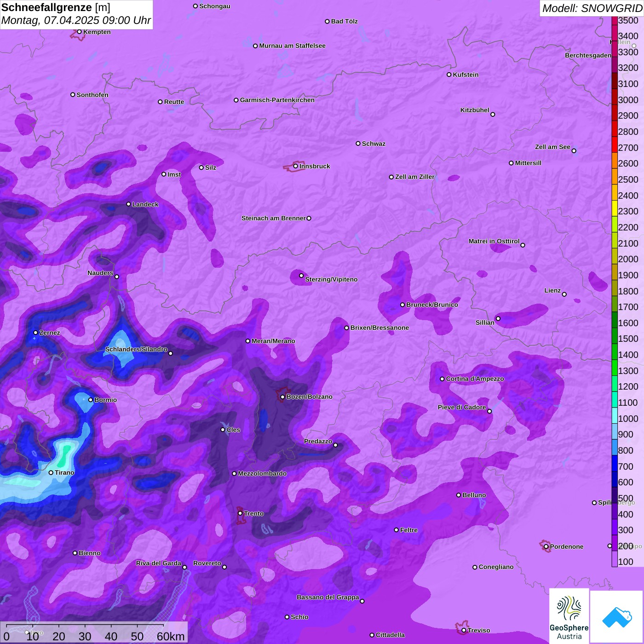Select the Bormio location marker

[x=91, y=400]
